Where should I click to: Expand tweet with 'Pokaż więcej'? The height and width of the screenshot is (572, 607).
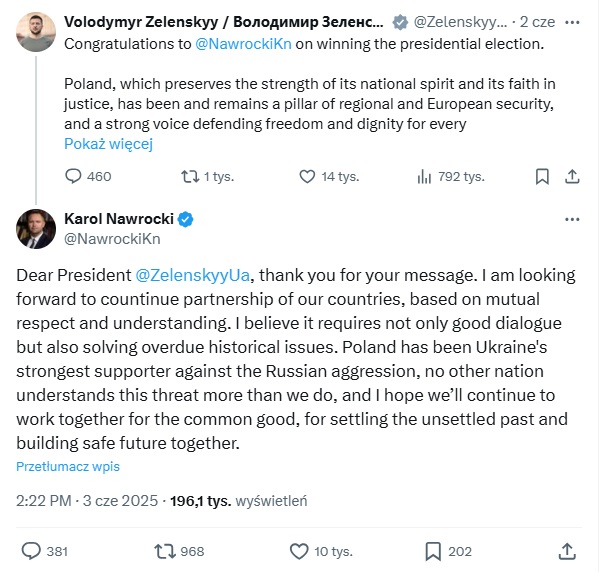tap(108, 143)
